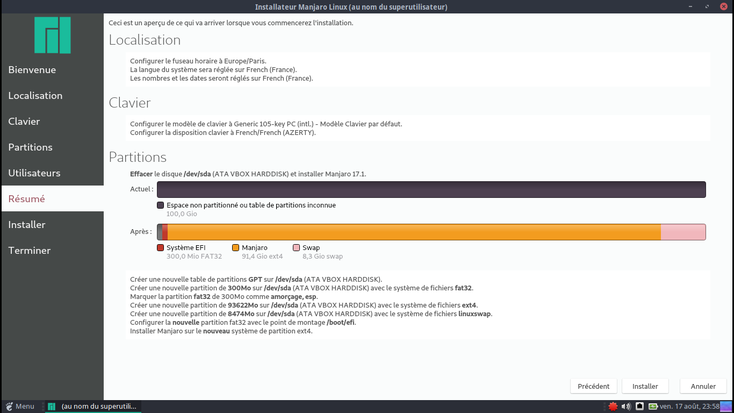Image resolution: width=734 pixels, height=413 pixels.
Task: Click the orange Manjaro legend swatch
Action: [x=235, y=248]
